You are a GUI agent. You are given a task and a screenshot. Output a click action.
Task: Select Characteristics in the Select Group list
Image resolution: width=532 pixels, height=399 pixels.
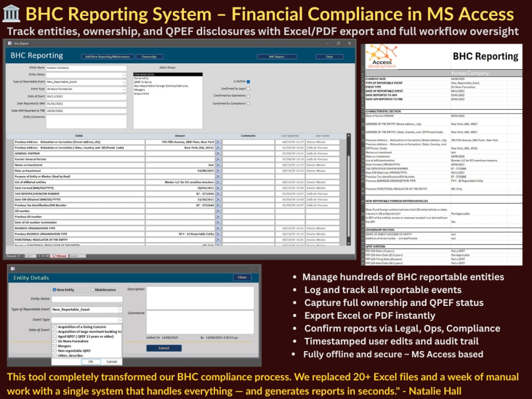click(x=168, y=74)
